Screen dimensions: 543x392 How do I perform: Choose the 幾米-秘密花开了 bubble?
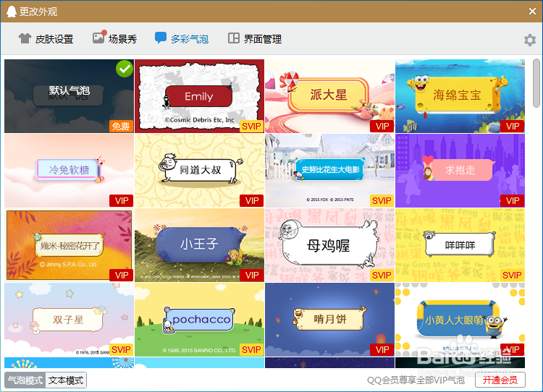click(69, 245)
